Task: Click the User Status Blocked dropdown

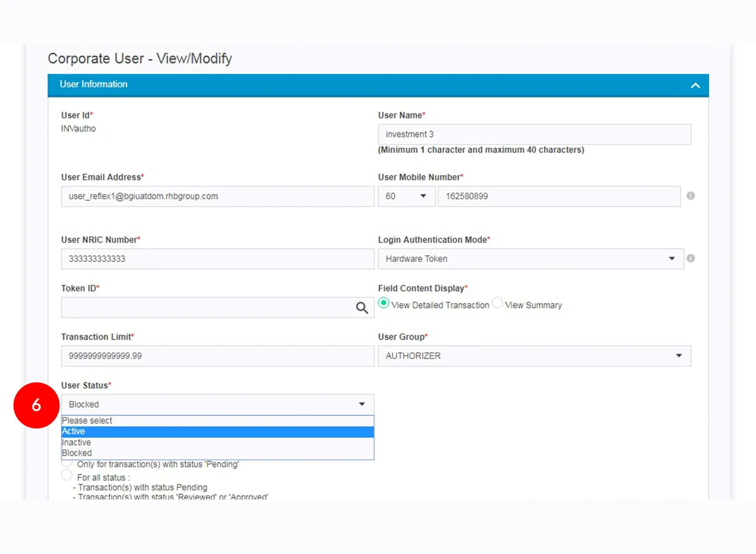Action: (x=217, y=405)
